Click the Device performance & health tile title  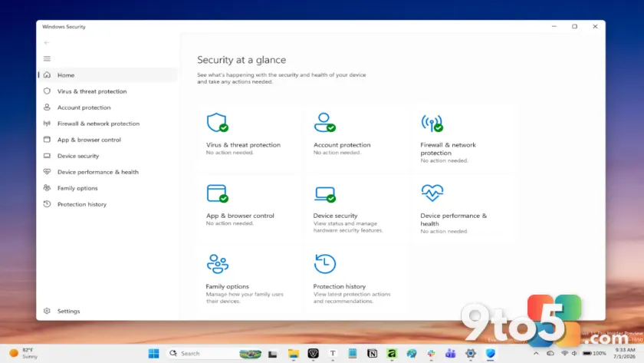click(x=453, y=219)
